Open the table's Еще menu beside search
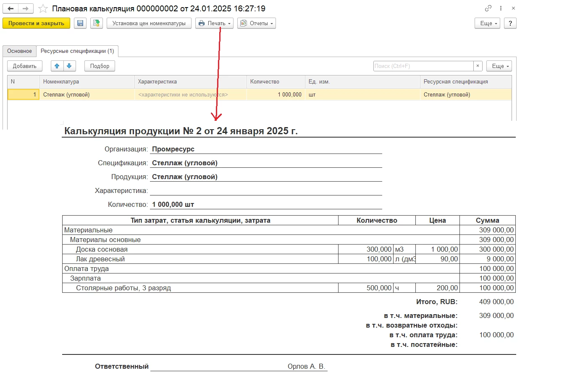The width and height of the screenshot is (588, 388). click(x=499, y=66)
